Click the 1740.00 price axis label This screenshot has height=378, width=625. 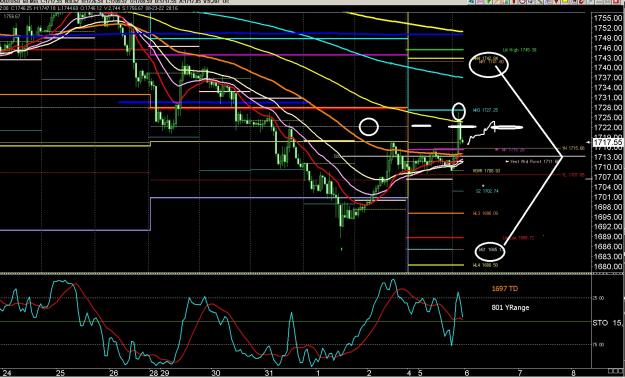click(608, 68)
